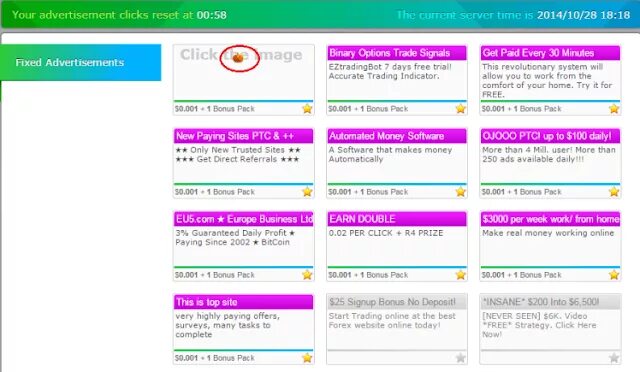Click star on Automated Money Software ad

(460, 192)
